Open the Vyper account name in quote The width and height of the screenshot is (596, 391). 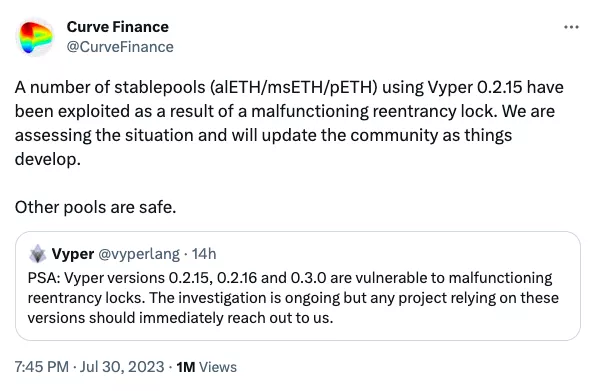click(x=73, y=254)
